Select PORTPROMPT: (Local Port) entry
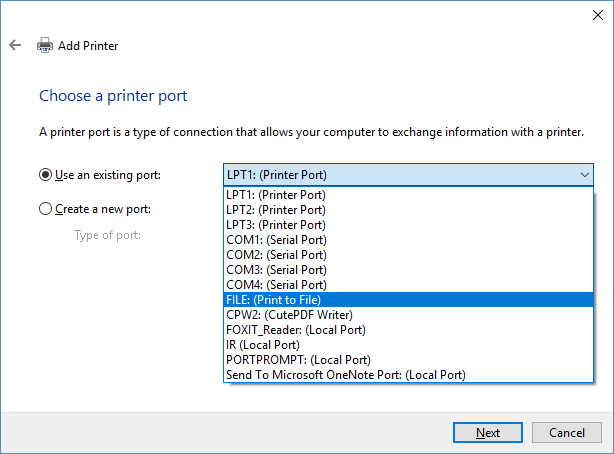 (x=299, y=360)
